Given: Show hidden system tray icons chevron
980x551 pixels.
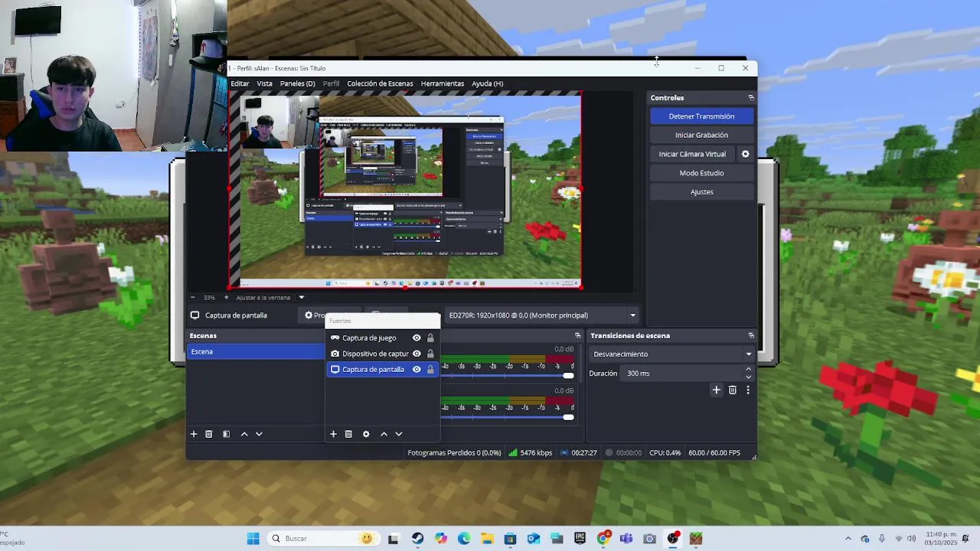Looking at the screenshot, I should pos(848,539).
